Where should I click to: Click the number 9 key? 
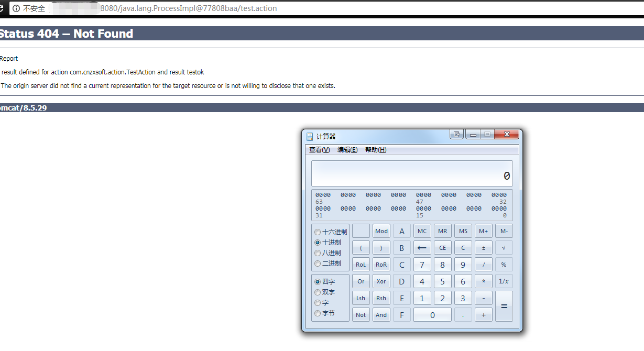(463, 265)
